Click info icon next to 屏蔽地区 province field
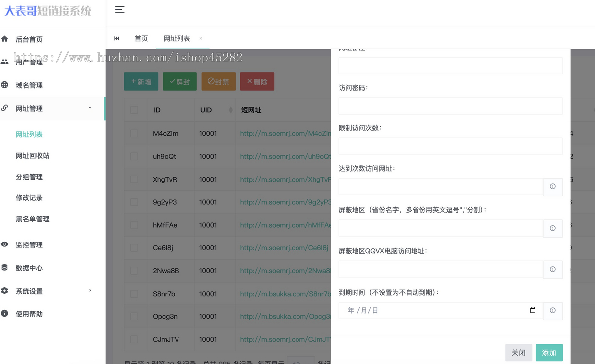Viewport: 595px width, 364px height. pos(553,228)
